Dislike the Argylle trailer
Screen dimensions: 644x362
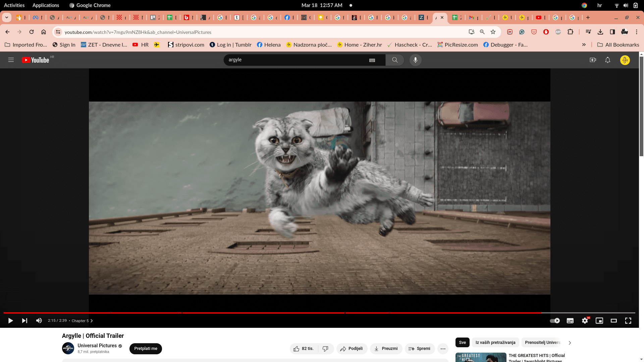pos(326,349)
